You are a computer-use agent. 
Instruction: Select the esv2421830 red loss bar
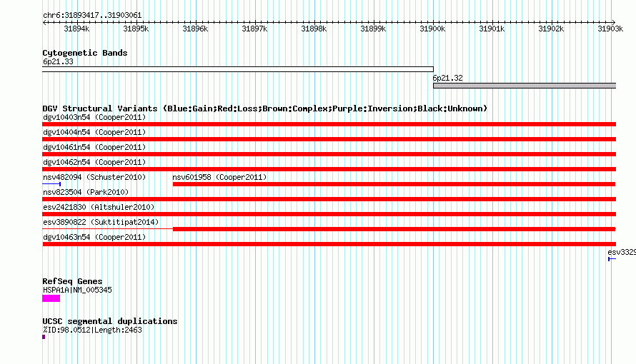pos(329,214)
